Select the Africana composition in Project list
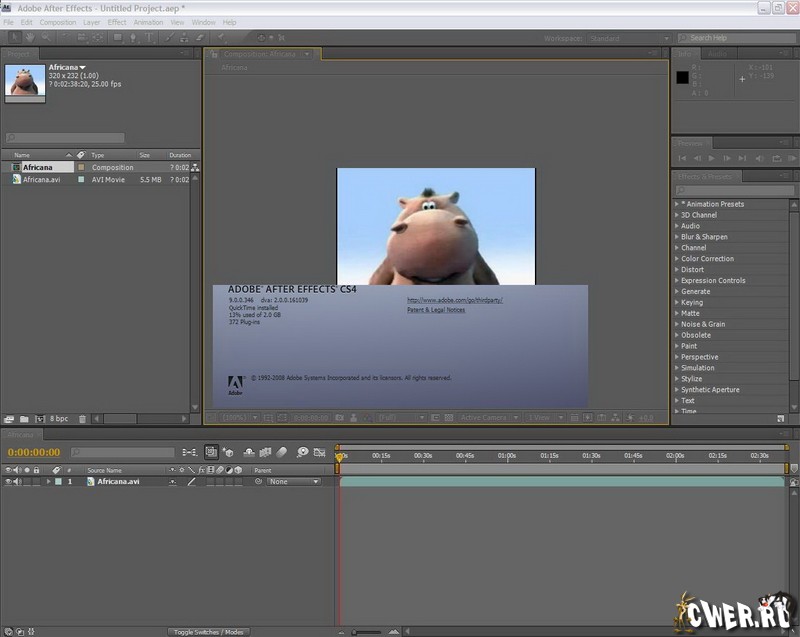 (38, 167)
